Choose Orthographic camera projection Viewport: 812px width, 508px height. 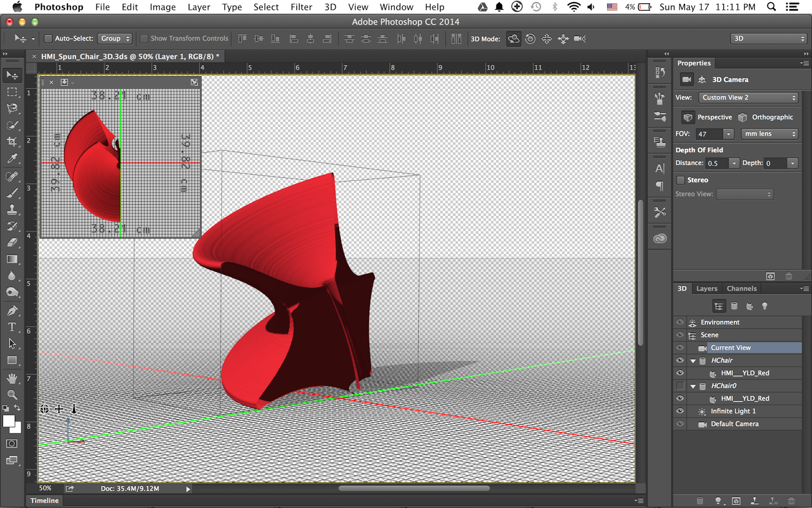tap(766, 117)
